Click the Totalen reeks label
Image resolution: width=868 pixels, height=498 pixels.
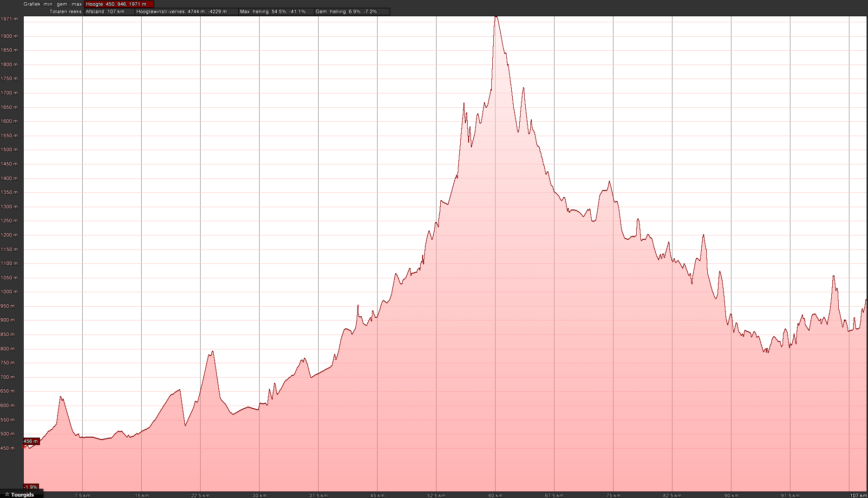[65, 12]
